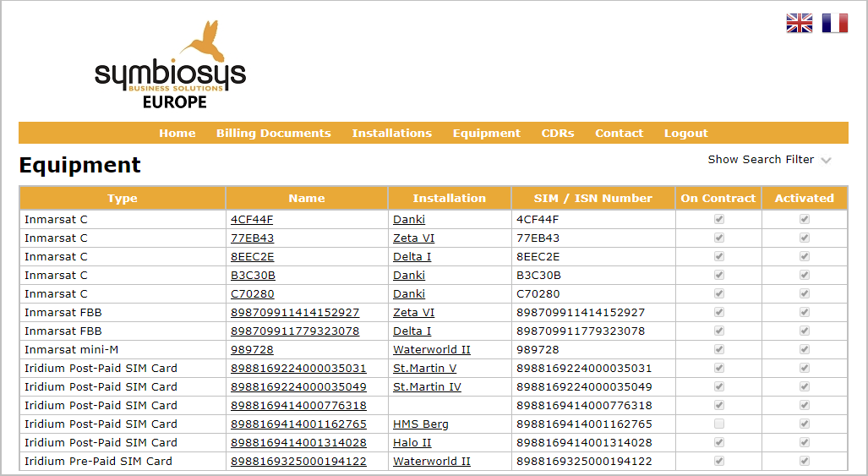The width and height of the screenshot is (868, 476).
Task: Go to Billing Documents page
Action: (x=273, y=133)
